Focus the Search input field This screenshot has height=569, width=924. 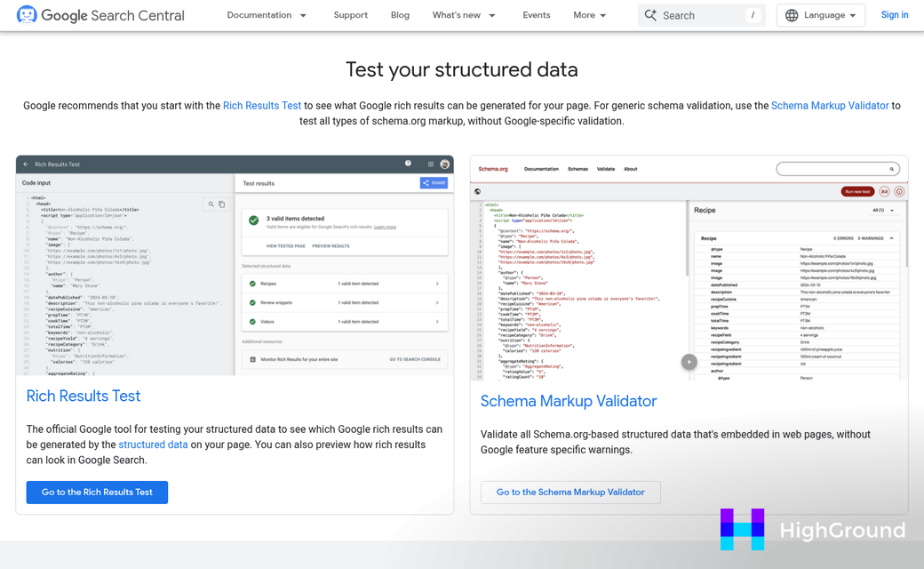[x=701, y=15]
